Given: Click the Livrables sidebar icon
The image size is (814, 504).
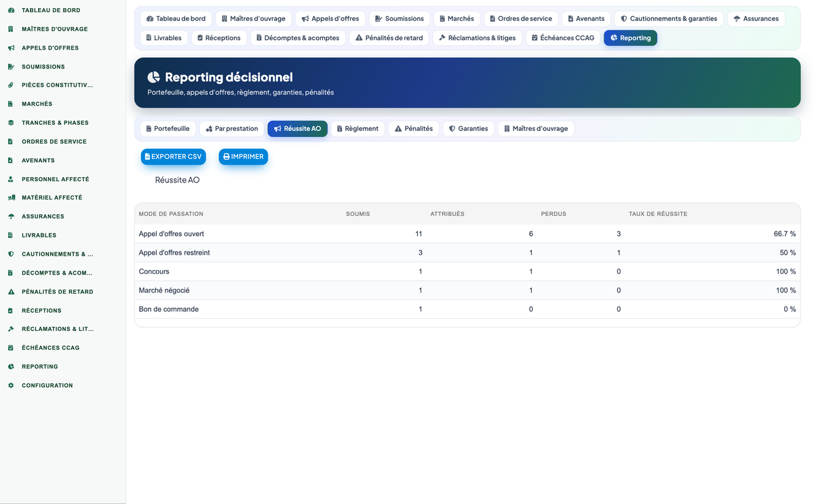Looking at the screenshot, I should pyautogui.click(x=11, y=235).
